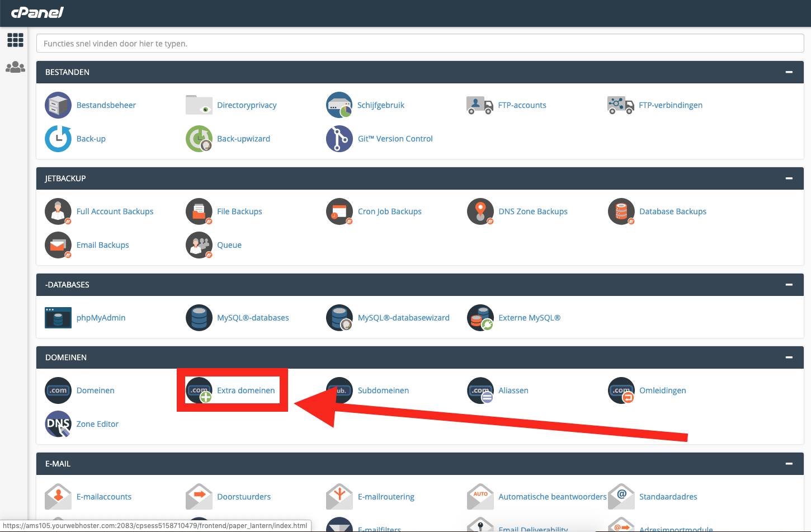Screen dimensions: 811x532
Task: Open the MySQL-databasewizard icon
Action: (340, 318)
